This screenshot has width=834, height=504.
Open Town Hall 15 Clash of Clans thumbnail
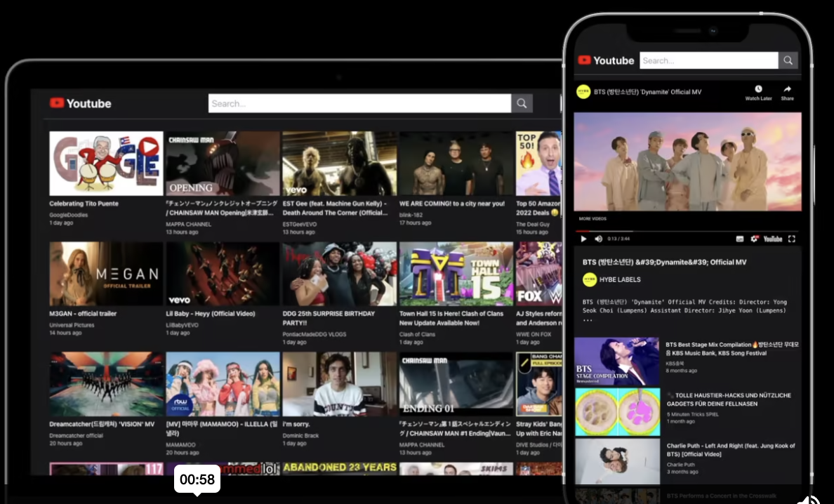point(456,274)
